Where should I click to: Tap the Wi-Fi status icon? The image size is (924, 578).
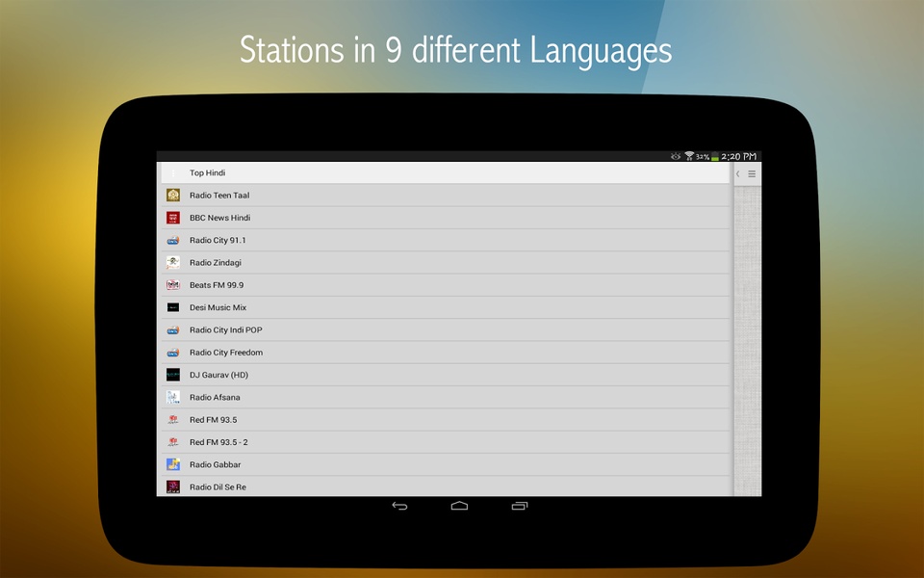689,156
